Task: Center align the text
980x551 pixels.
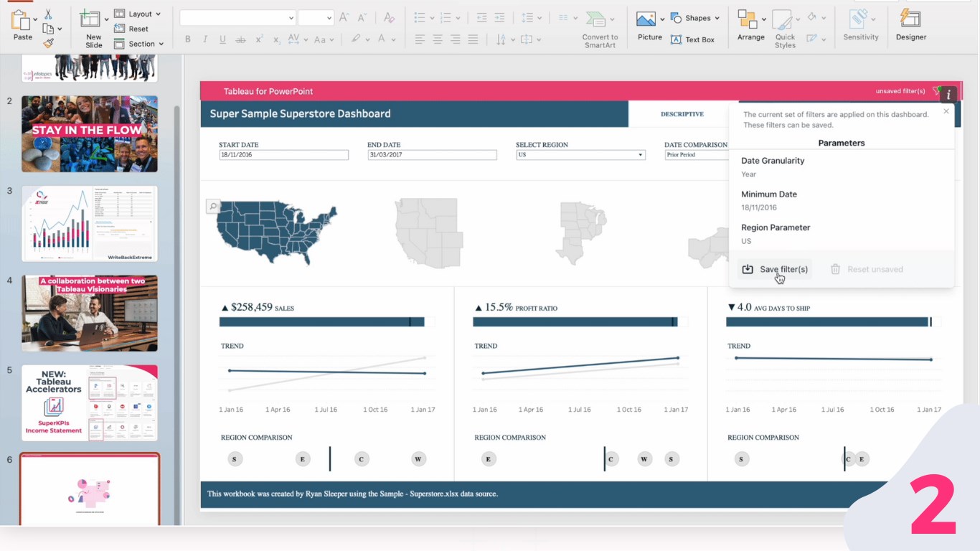Action: (438, 39)
